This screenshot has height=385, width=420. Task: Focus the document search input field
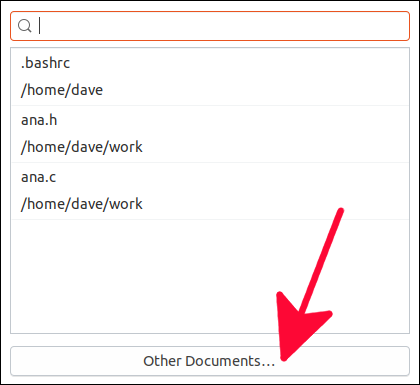pos(210,26)
